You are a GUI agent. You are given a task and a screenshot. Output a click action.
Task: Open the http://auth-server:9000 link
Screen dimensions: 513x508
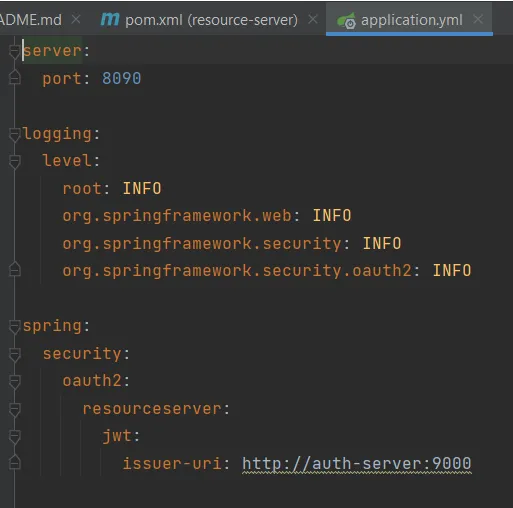(x=356, y=463)
